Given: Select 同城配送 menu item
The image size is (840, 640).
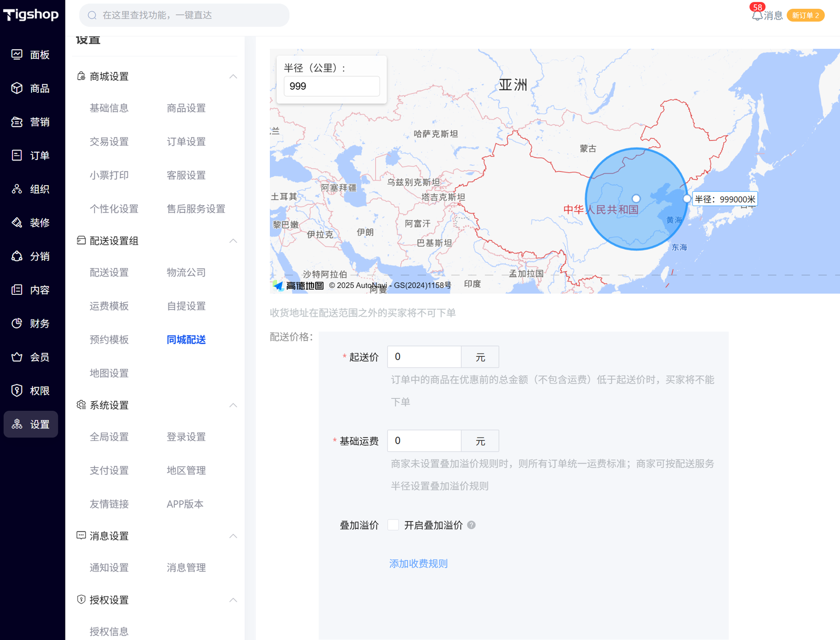Looking at the screenshot, I should click(x=186, y=339).
